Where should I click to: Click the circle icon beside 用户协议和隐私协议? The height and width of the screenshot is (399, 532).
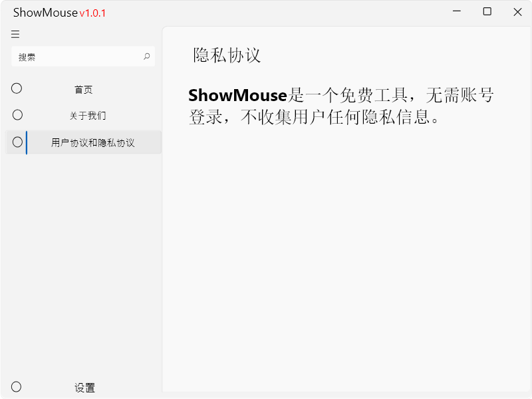[17, 142]
